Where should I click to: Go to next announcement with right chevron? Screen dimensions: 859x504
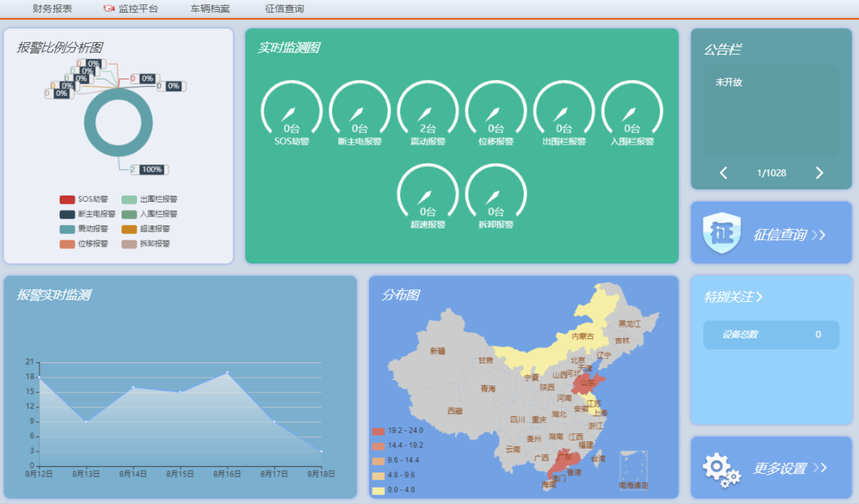tap(819, 173)
